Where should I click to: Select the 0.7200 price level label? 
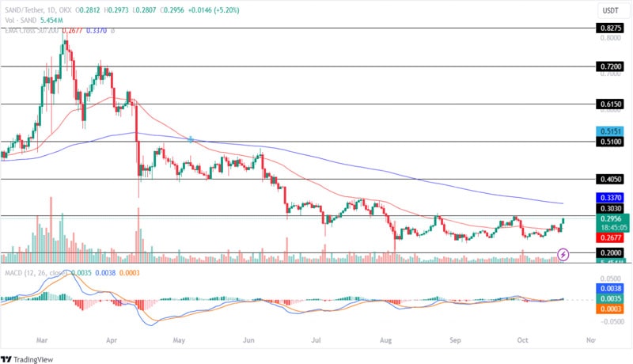tap(609, 66)
